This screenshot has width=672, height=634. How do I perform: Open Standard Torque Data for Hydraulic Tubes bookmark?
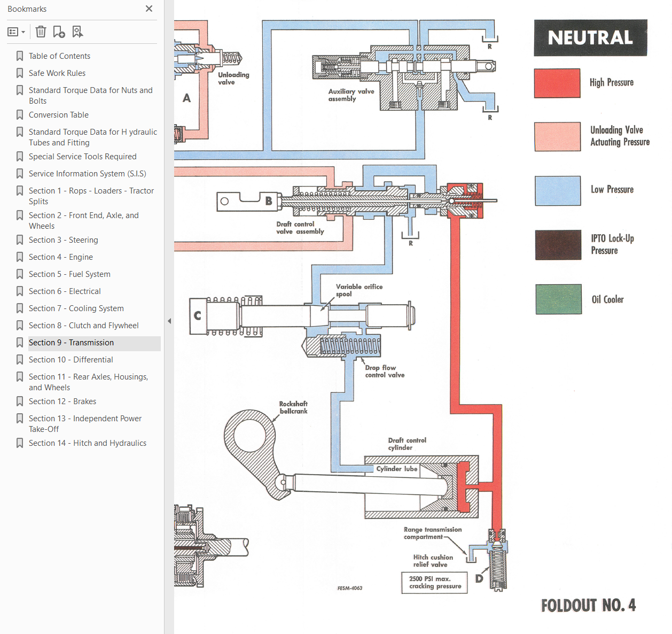click(93, 137)
